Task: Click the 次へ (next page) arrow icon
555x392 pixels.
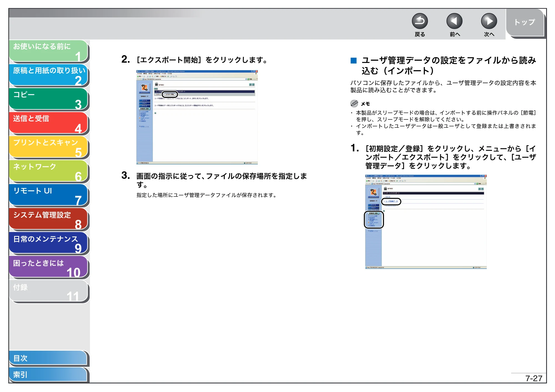Action: point(489,21)
